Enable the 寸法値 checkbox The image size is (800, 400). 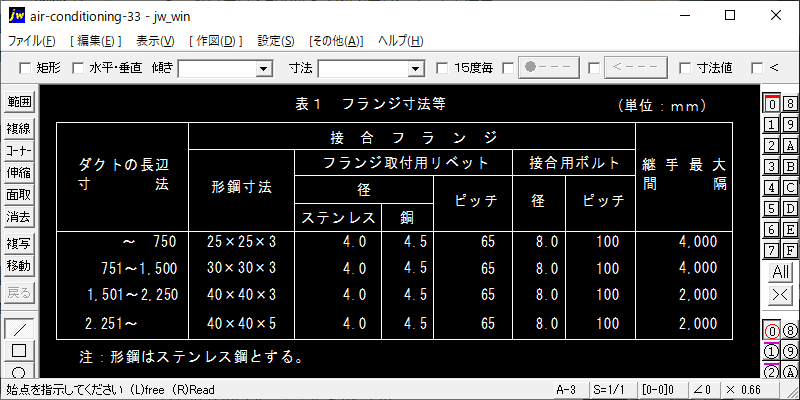(685, 68)
